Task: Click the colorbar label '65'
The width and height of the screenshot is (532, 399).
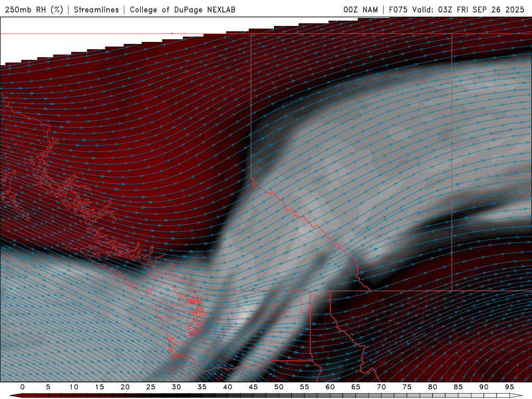Action: 356,387
